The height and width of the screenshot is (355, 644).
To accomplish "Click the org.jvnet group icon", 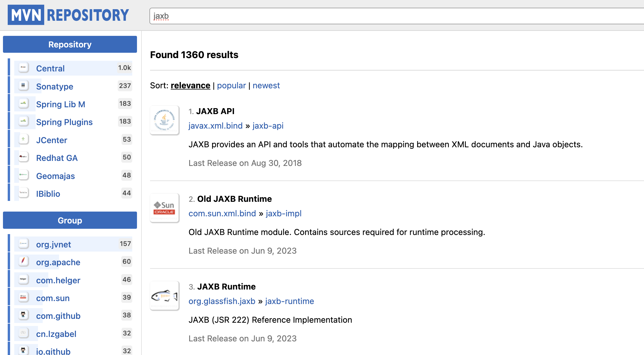I will (x=23, y=244).
